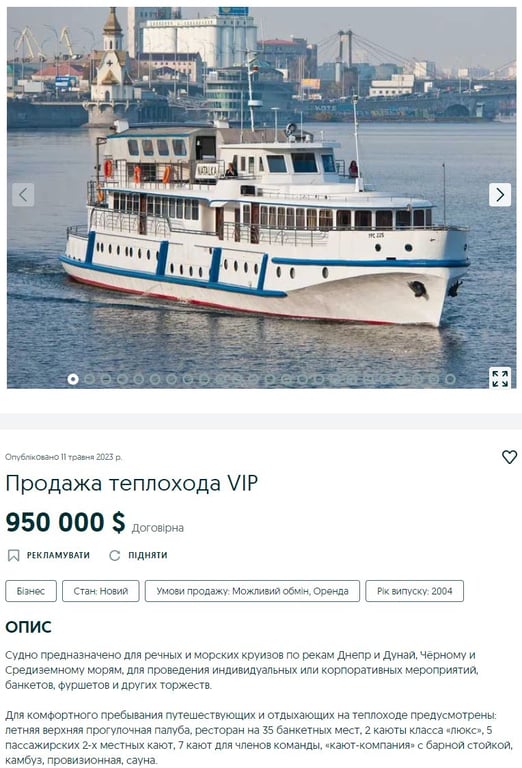522x768 pixels.
Task: Open the Умови продажу: Можливий обмін, Оренда tag
Action: (x=252, y=591)
